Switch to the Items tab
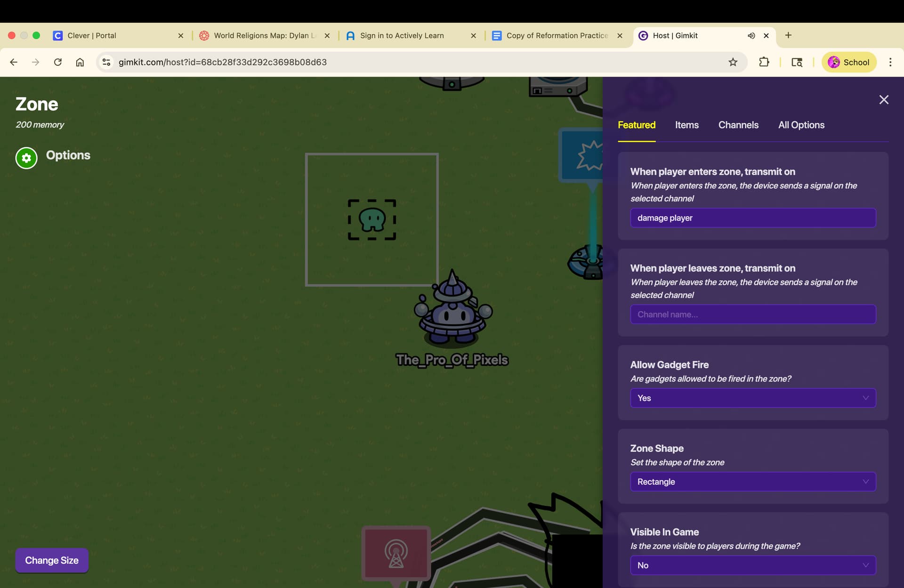The image size is (904, 588). 686,125
